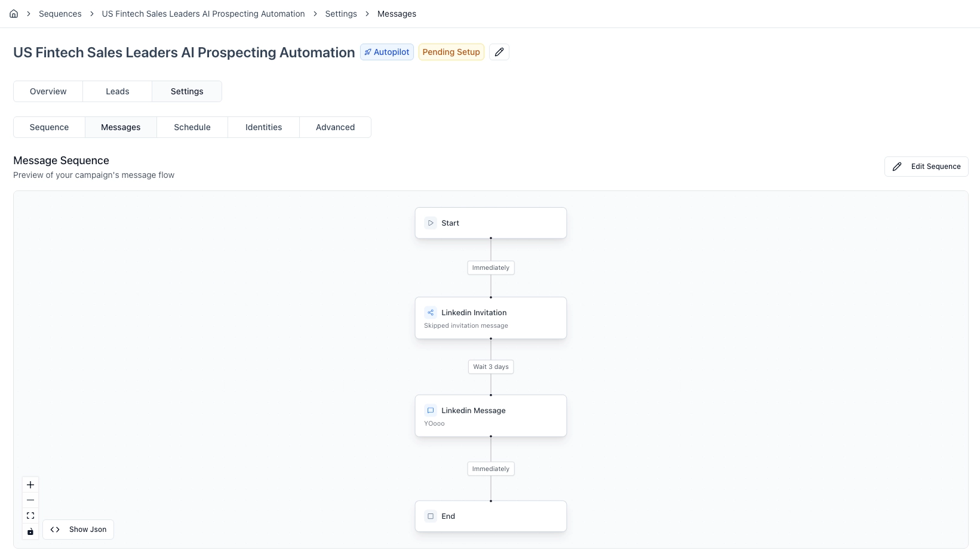This screenshot has width=980, height=560.
Task: Click the message flow preview description
Action: coord(94,175)
